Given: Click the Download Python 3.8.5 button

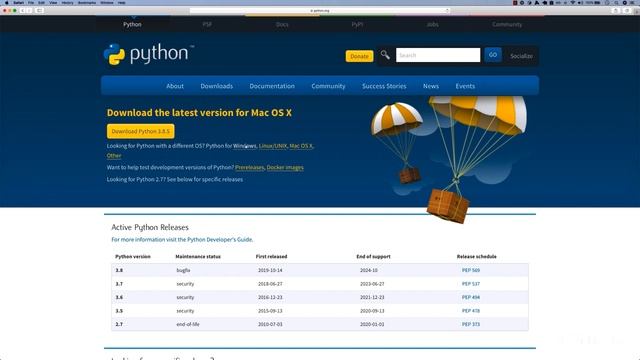Looking at the screenshot, I should 140,131.
